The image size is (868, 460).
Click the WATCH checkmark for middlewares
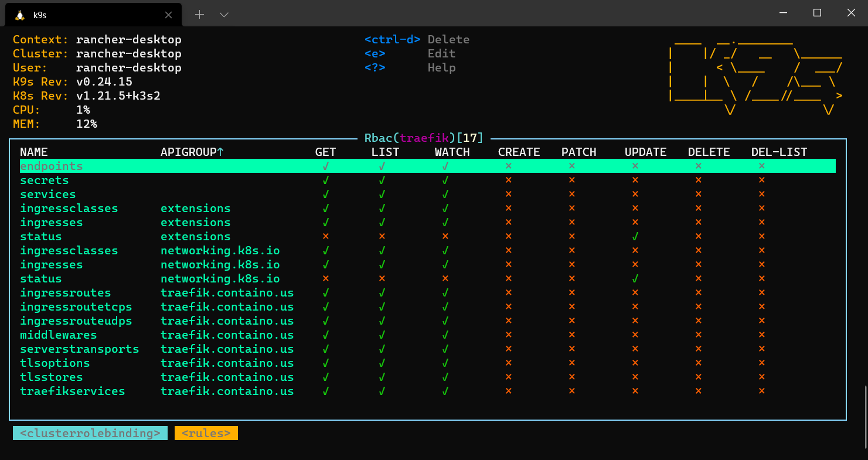click(x=445, y=335)
